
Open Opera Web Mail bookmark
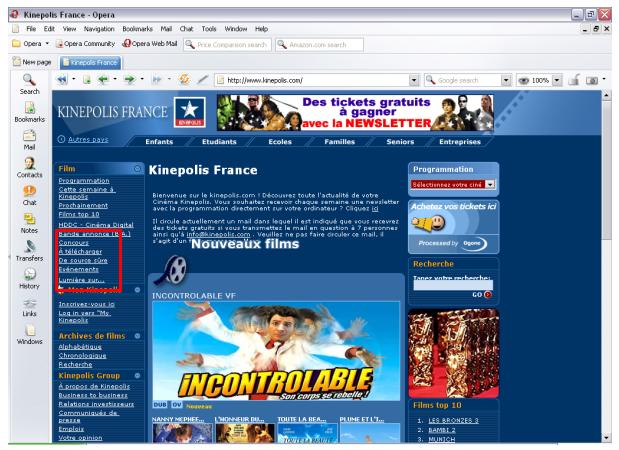click(x=150, y=43)
